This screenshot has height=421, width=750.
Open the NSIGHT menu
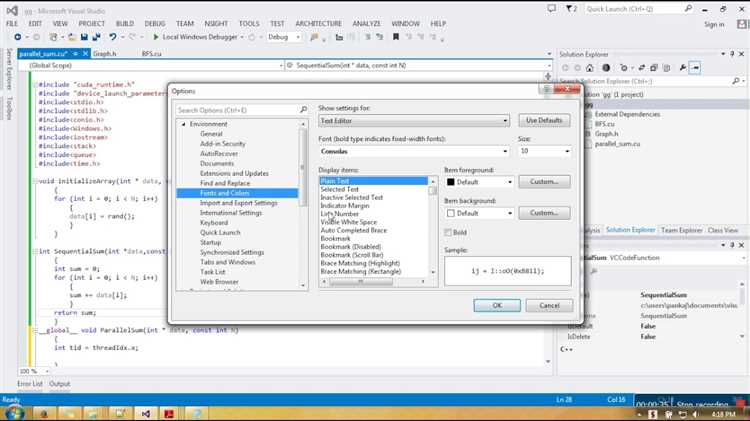pyautogui.click(x=216, y=23)
